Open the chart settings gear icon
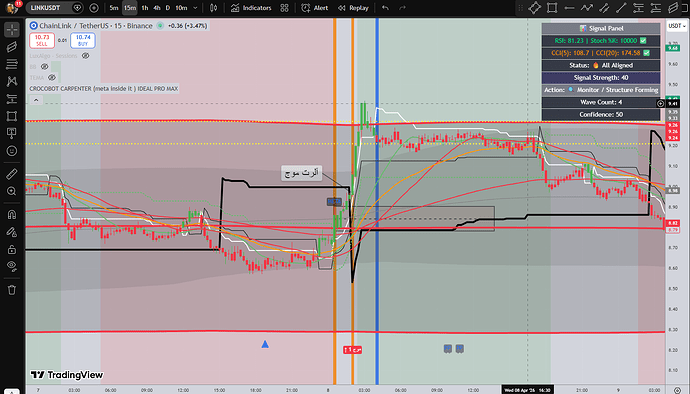This screenshot has width=690, height=394. pyautogui.click(x=678, y=390)
